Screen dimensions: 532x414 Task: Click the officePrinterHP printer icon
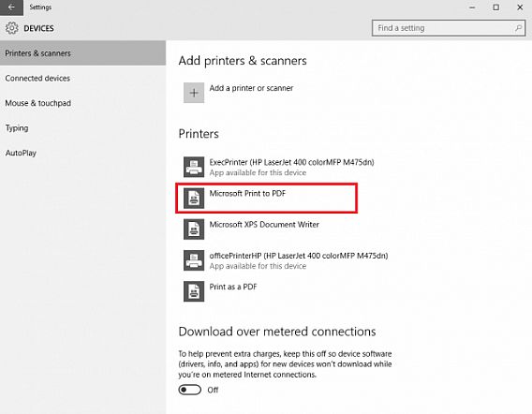[x=194, y=260]
